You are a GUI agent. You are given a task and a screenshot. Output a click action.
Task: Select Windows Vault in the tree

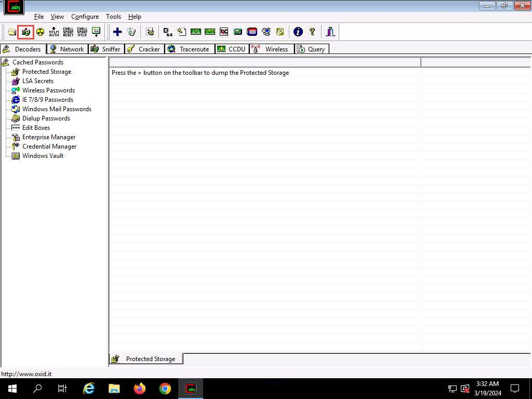coord(43,156)
